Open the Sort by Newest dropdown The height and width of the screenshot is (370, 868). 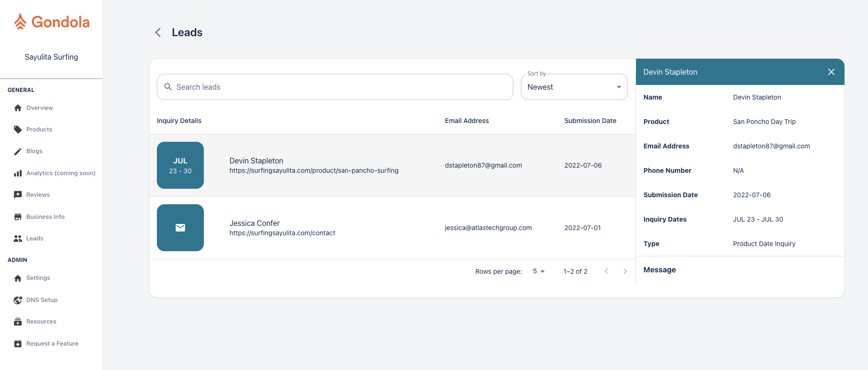574,87
